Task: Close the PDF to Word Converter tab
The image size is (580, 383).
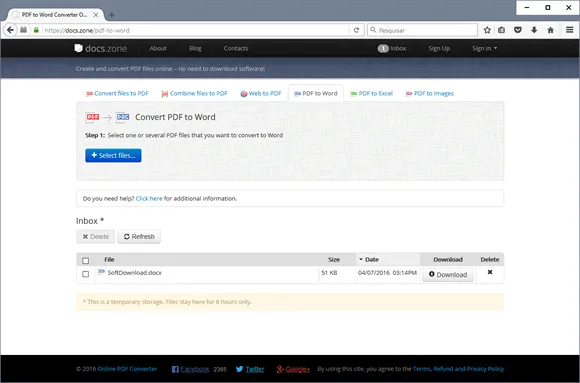Action: (x=96, y=15)
